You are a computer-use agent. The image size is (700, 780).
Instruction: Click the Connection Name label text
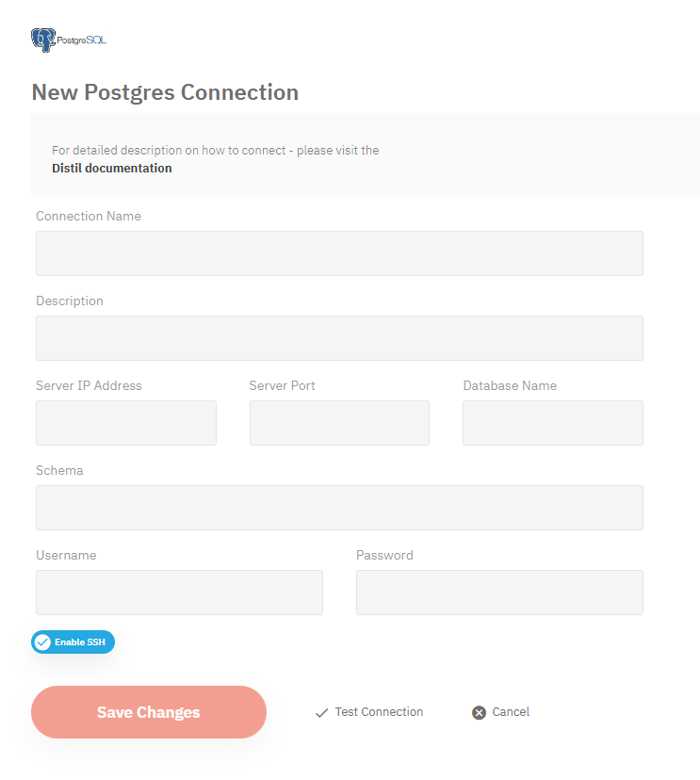point(89,216)
